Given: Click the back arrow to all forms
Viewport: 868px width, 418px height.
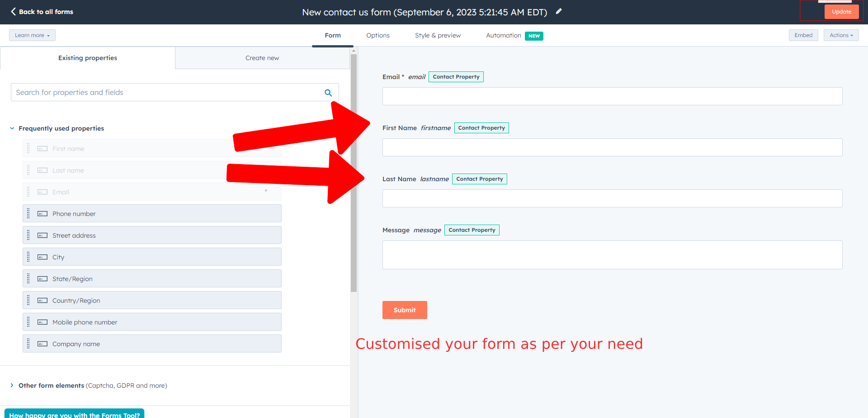Looking at the screenshot, I should tap(13, 12).
